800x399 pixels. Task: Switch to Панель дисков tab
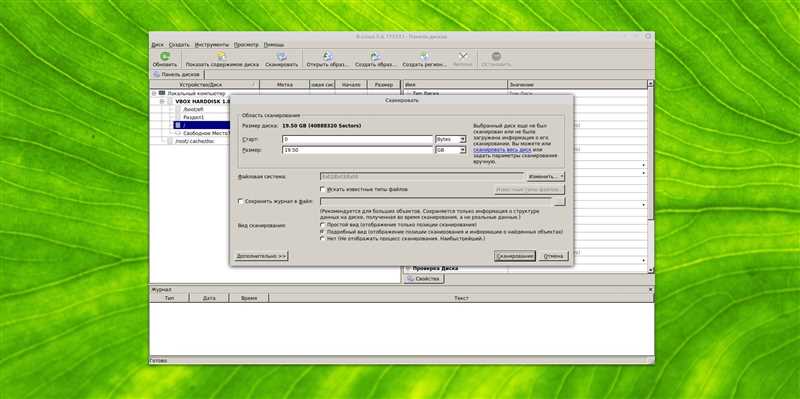click(x=177, y=74)
